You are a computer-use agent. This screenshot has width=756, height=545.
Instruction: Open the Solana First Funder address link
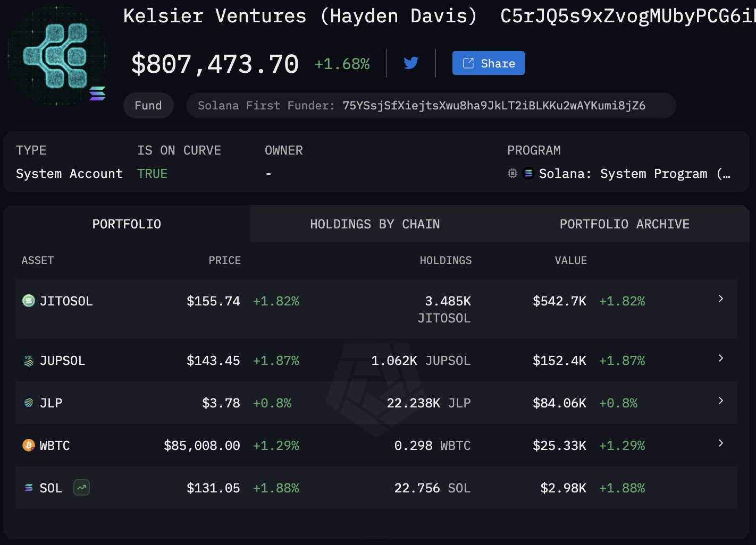(x=494, y=105)
